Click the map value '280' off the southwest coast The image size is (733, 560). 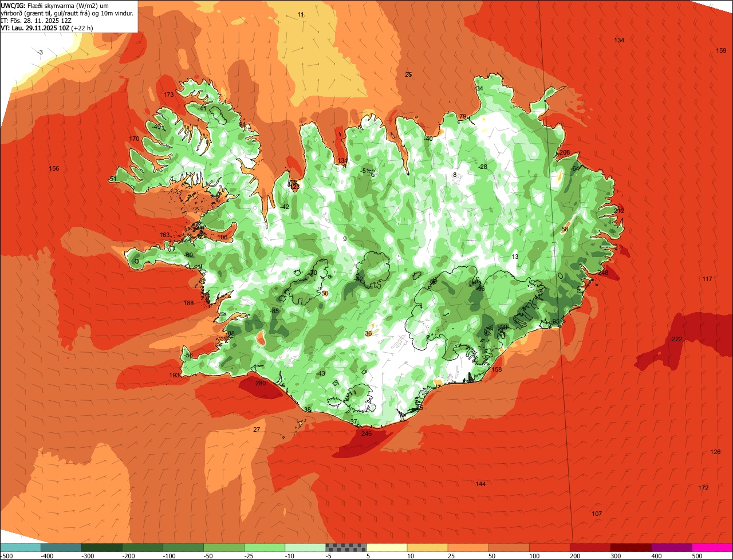pyautogui.click(x=261, y=383)
